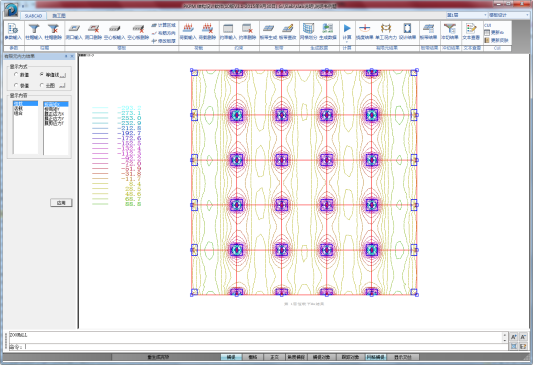Screen dimensions: 533x366
Task: Select the 数值 numeric display radio button
Action: (16, 74)
